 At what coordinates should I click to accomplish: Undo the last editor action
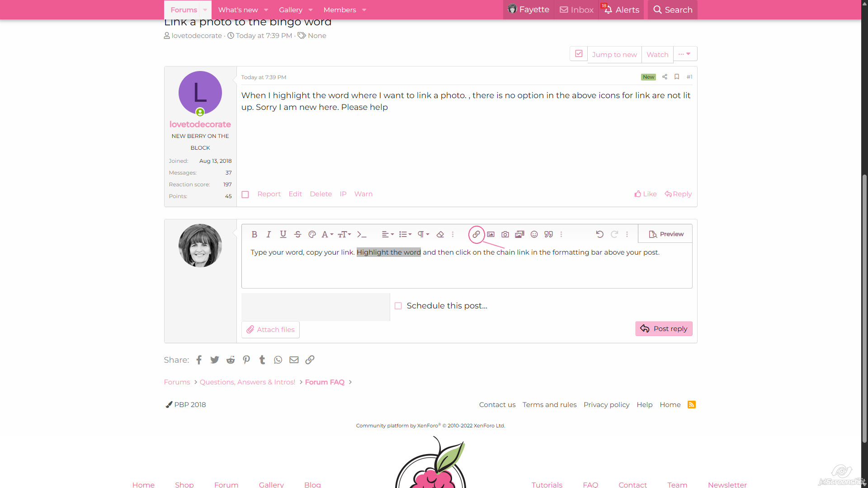[600, 234]
